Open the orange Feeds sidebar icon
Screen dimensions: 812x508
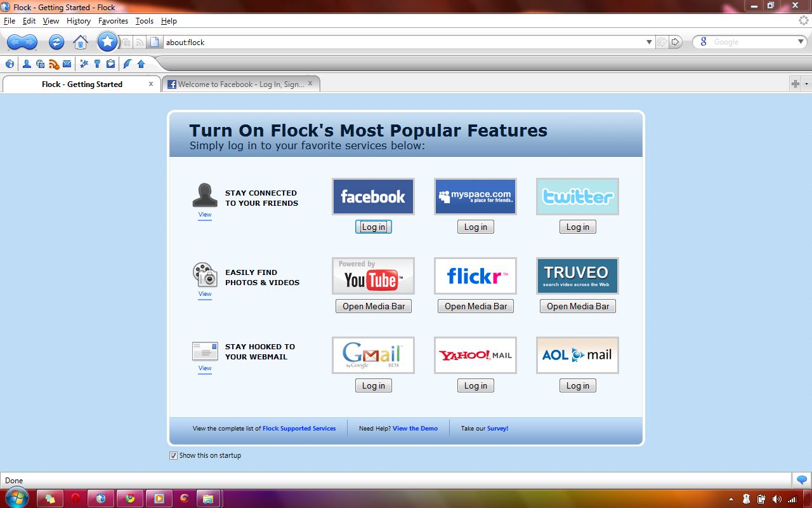tap(53, 64)
